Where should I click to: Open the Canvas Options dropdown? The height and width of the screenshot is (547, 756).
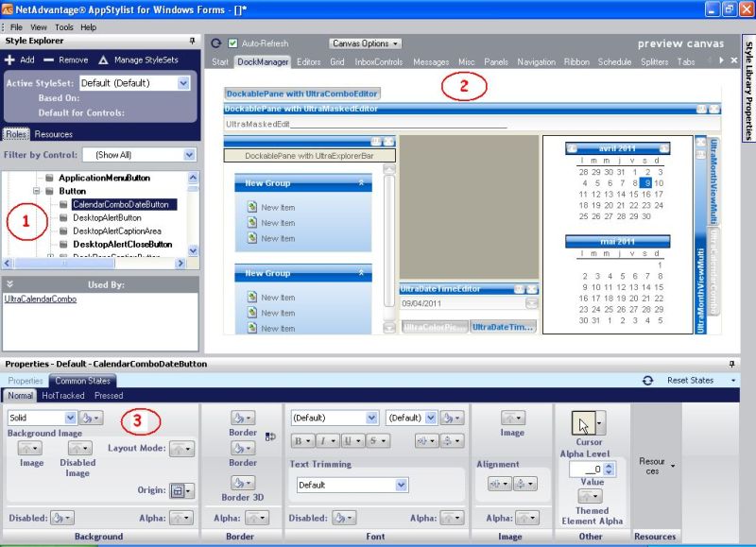(366, 43)
